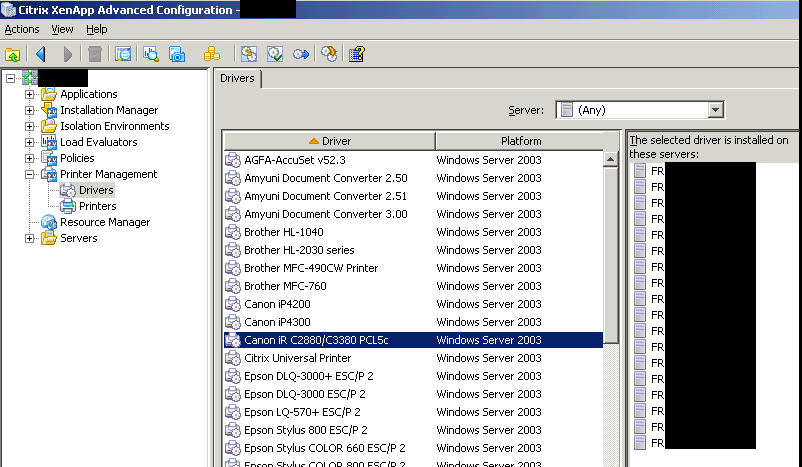The width and height of the screenshot is (802, 467).
Task: Click the grey trash delete toolbar icon
Action: click(95, 54)
